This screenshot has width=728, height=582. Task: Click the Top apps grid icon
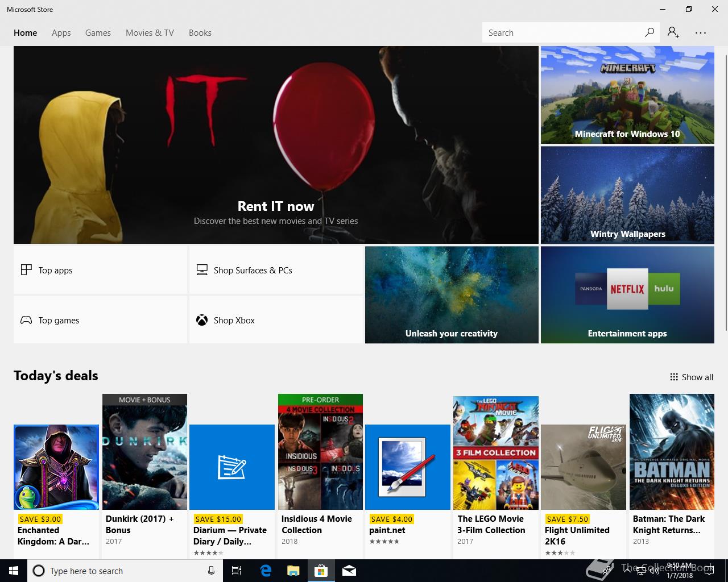[x=26, y=270]
